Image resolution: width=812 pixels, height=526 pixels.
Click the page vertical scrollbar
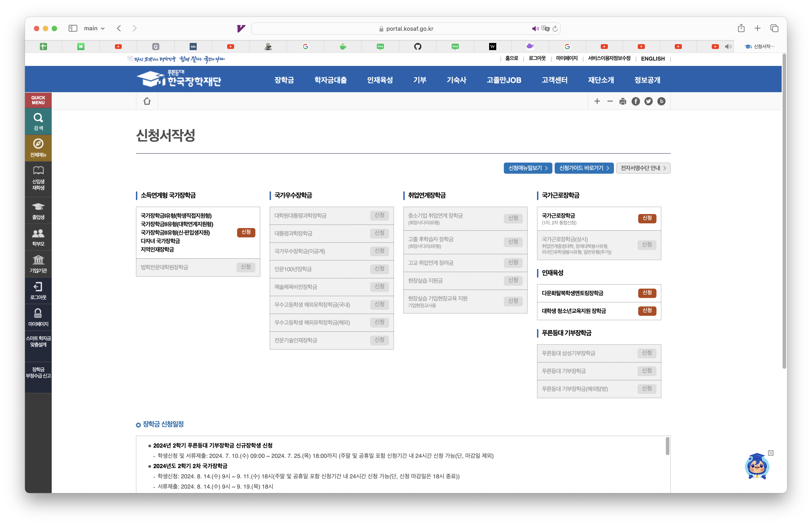tap(784, 211)
